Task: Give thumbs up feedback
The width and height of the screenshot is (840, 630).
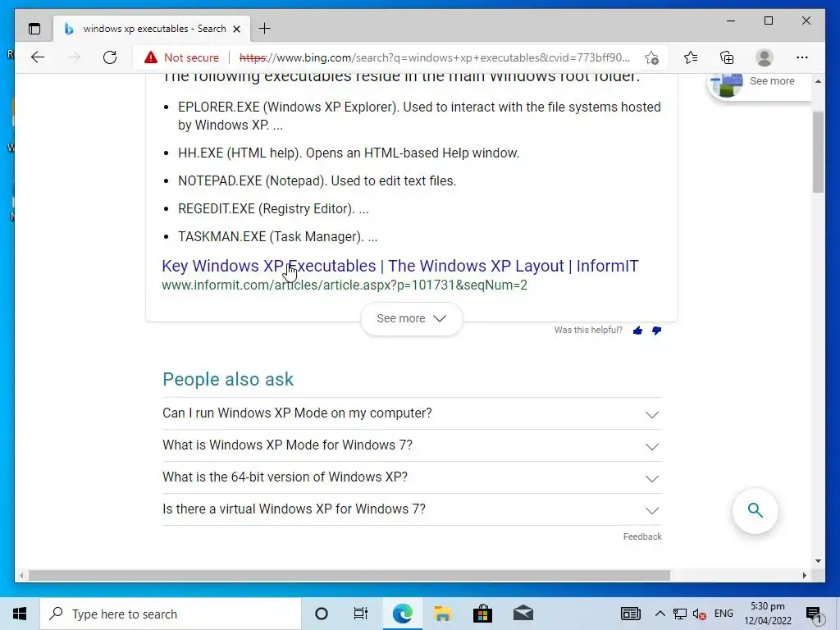Action: [x=637, y=331]
